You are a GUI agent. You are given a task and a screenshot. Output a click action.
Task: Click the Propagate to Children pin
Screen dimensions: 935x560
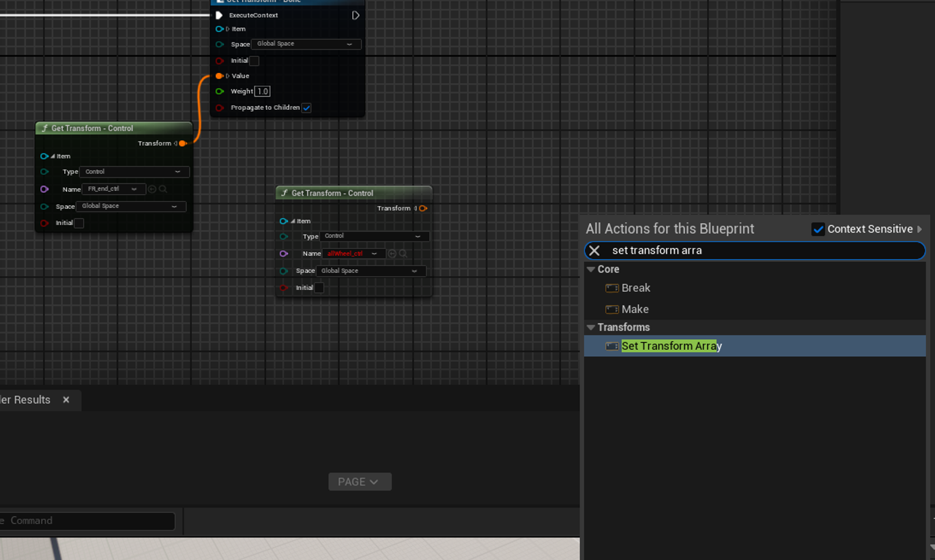click(x=219, y=108)
